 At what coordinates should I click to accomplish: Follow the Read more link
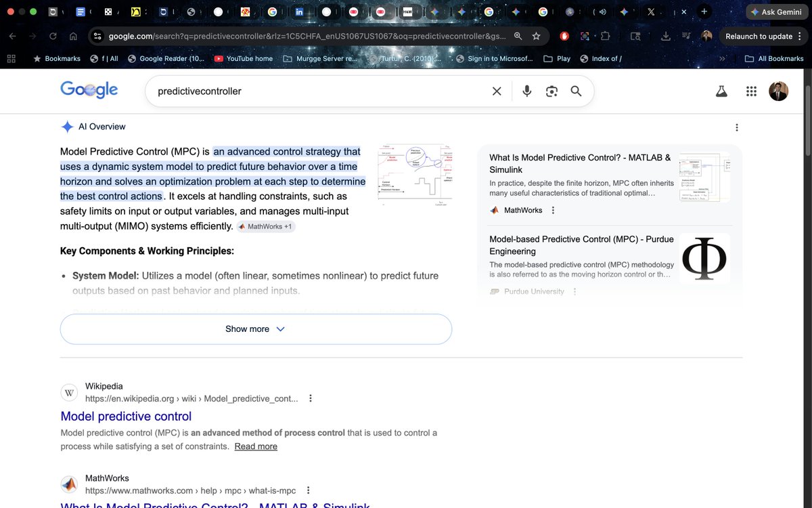[256, 446]
